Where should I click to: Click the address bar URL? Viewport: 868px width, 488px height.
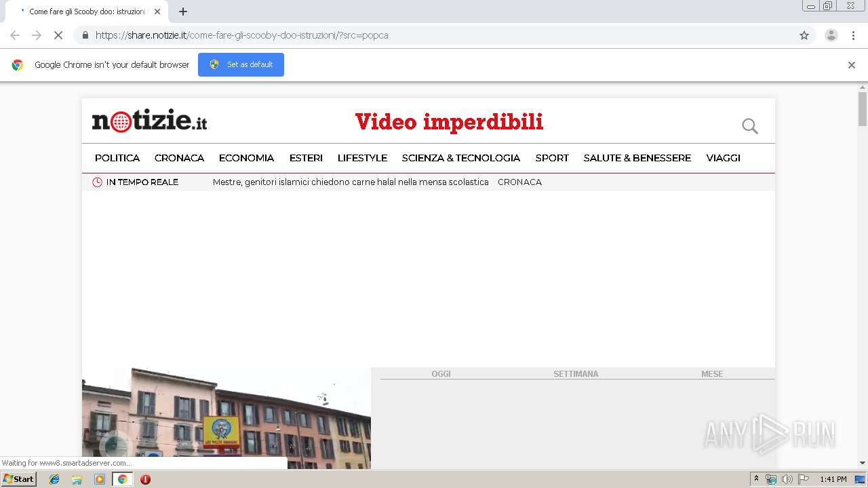(x=241, y=35)
